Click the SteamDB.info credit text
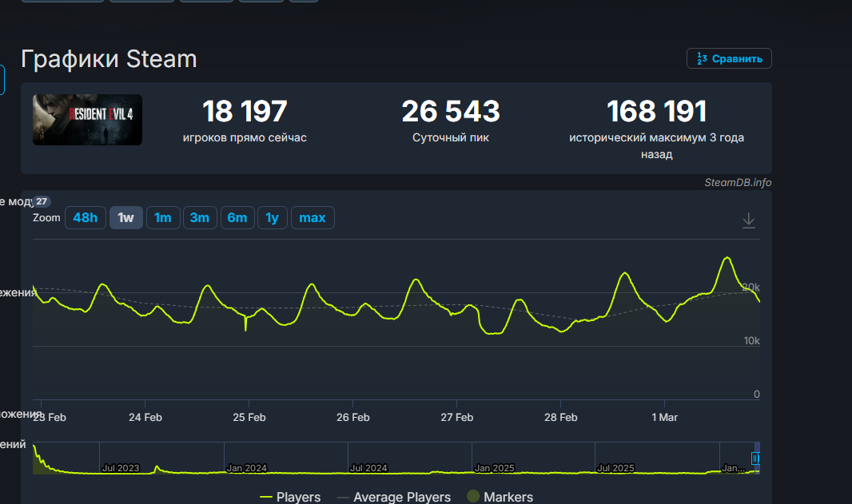852x504 pixels. coord(738,182)
